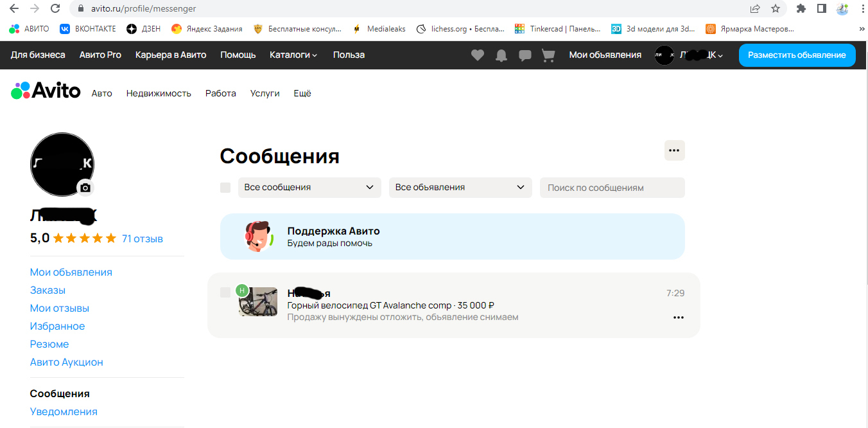This screenshot has width=868, height=428.
Task: Expand the Все сообщения dropdown
Action: 309,188
